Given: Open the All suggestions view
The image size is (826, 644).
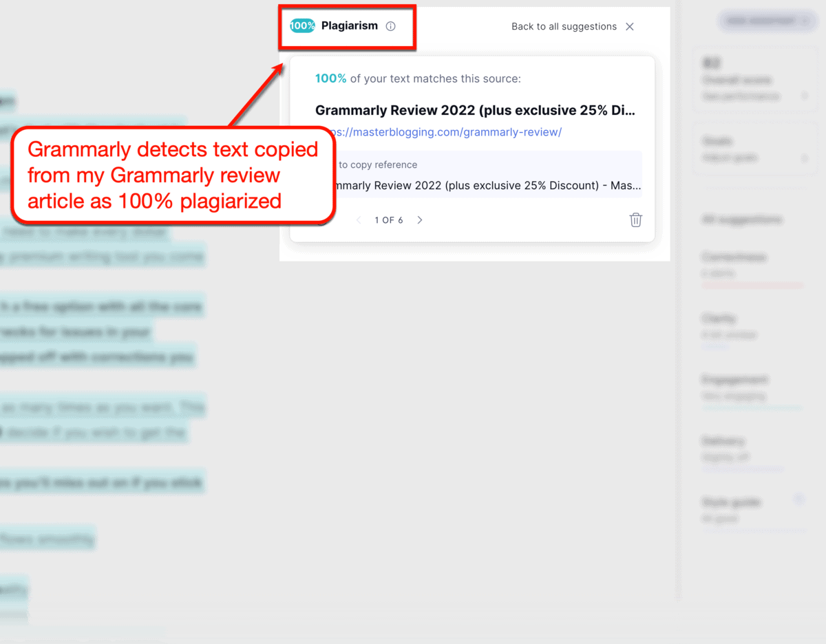Looking at the screenshot, I should click(x=742, y=218).
